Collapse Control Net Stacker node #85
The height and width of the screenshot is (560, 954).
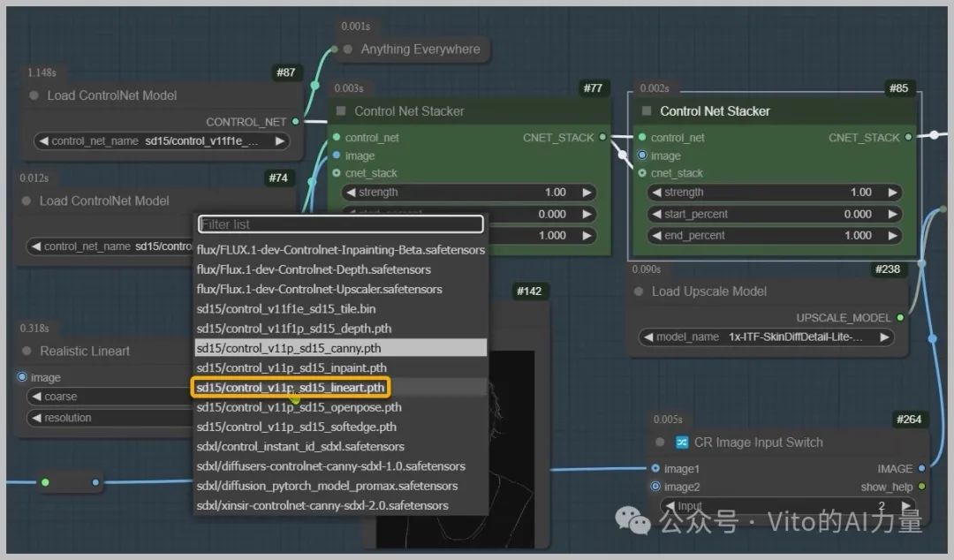[x=647, y=110]
